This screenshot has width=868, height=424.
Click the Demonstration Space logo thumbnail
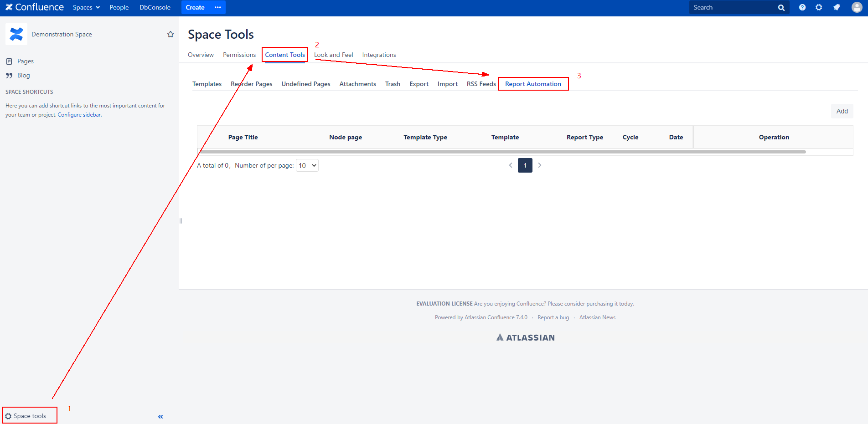tap(16, 34)
